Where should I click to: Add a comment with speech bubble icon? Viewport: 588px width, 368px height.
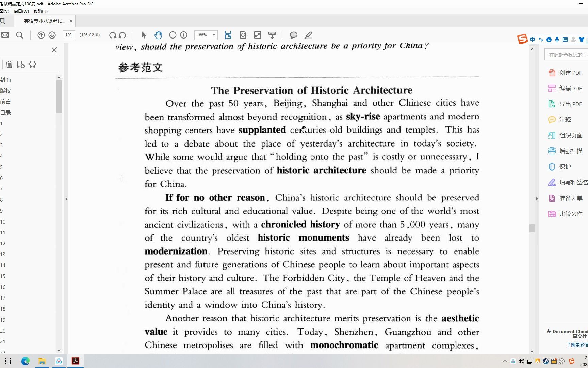click(294, 35)
